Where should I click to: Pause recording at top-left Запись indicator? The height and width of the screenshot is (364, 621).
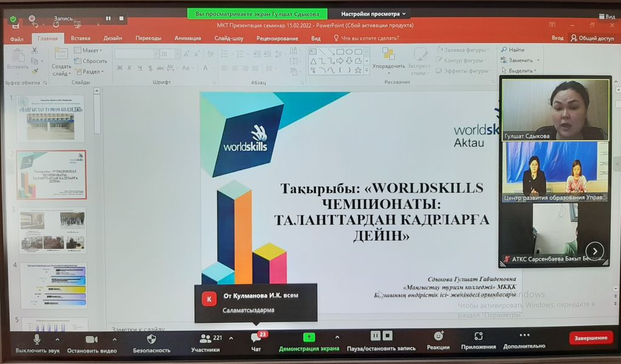(x=108, y=18)
